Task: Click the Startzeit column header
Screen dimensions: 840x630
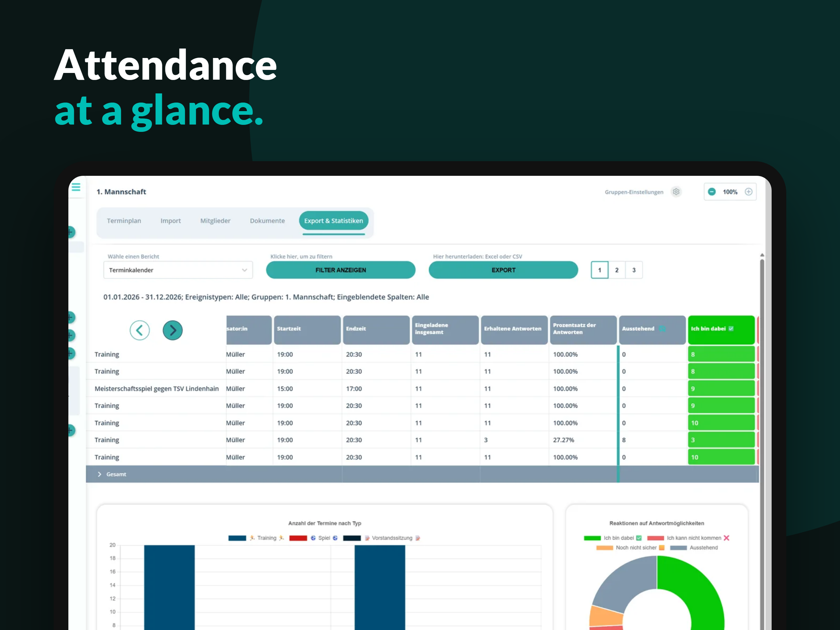Action: coord(307,330)
